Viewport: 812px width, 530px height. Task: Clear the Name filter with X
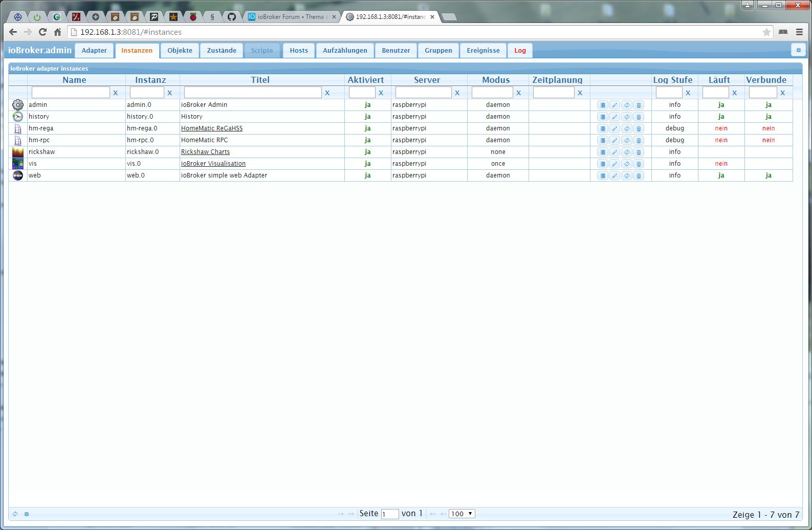click(116, 93)
